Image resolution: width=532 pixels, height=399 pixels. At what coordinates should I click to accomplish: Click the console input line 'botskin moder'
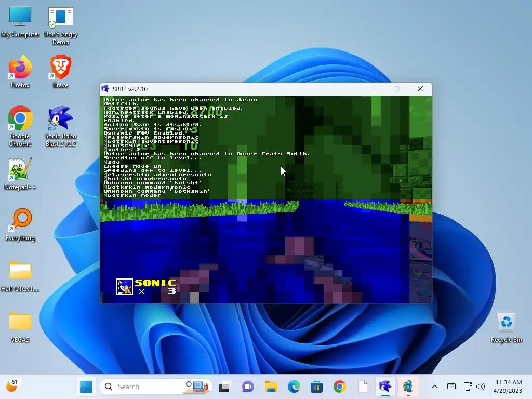tap(132, 195)
